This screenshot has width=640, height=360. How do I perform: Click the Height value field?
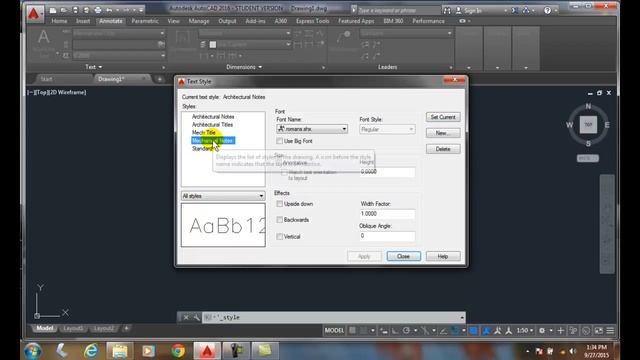387,172
